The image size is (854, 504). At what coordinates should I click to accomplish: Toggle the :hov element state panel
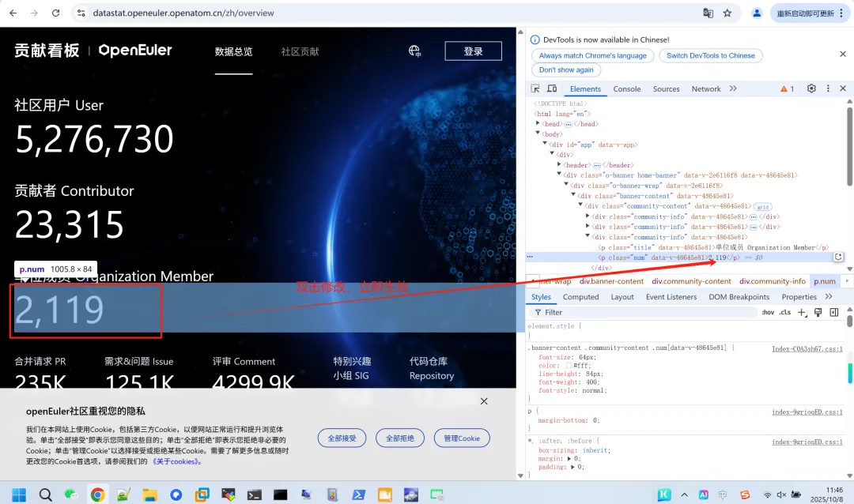pyautogui.click(x=768, y=313)
